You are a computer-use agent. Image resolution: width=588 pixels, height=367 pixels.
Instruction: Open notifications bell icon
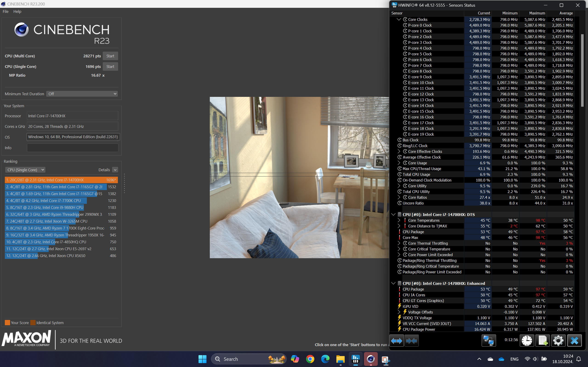click(579, 359)
